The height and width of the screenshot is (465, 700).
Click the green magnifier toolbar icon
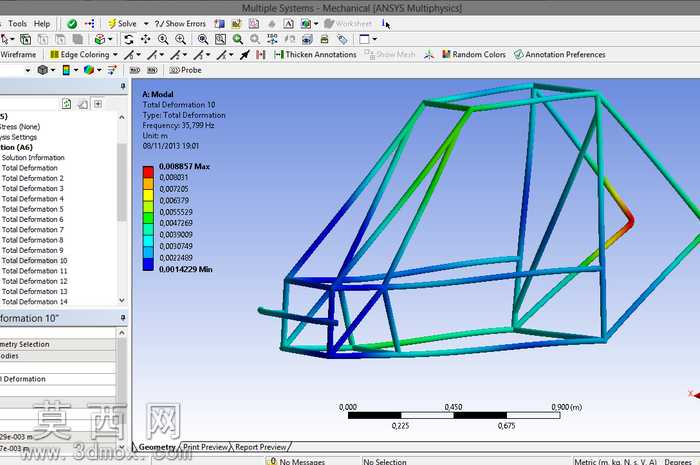click(x=238, y=40)
